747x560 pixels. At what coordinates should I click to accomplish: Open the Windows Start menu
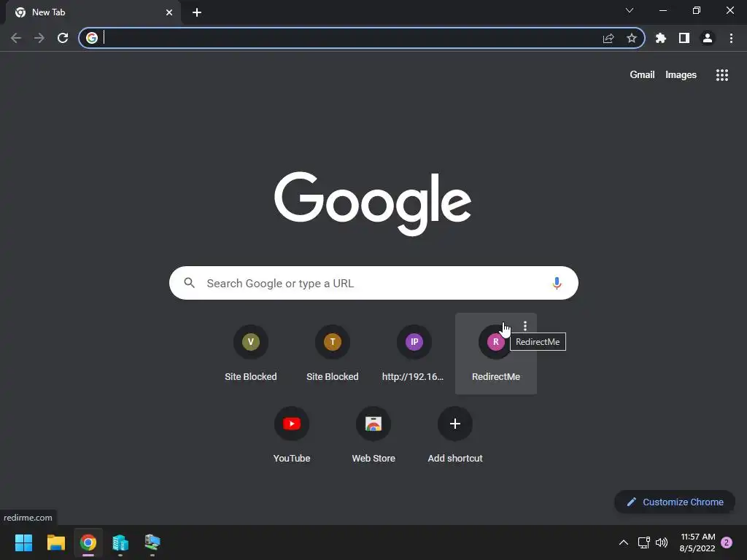pos(23,542)
